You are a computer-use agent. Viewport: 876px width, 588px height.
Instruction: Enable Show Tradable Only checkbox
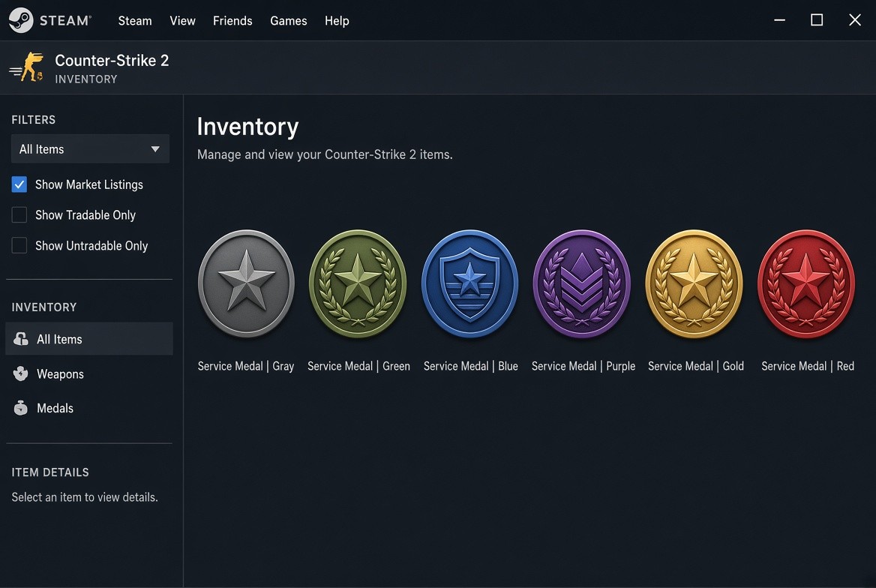[x=19, y=214]
